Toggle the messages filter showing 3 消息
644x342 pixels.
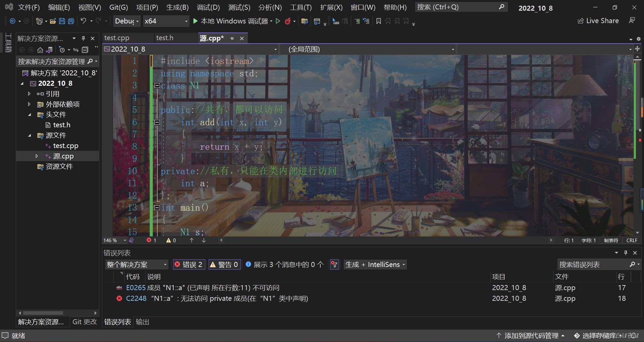click(284, 265)
